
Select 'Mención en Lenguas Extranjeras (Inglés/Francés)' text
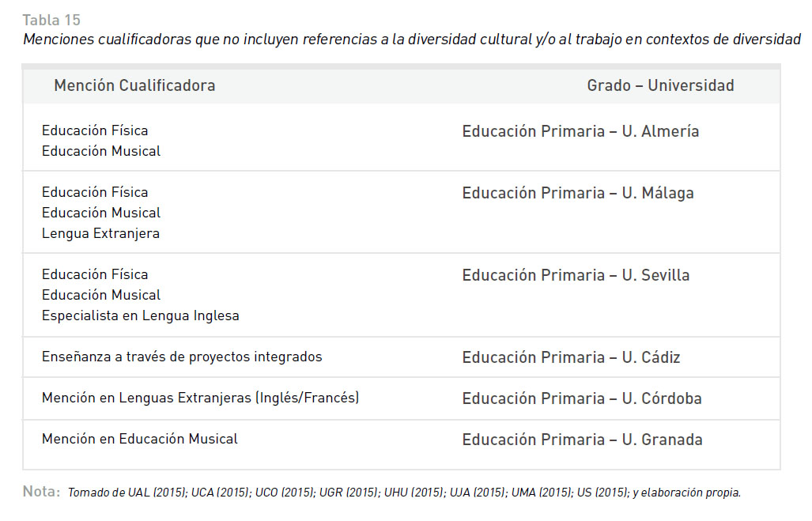[x=200, y=398]
